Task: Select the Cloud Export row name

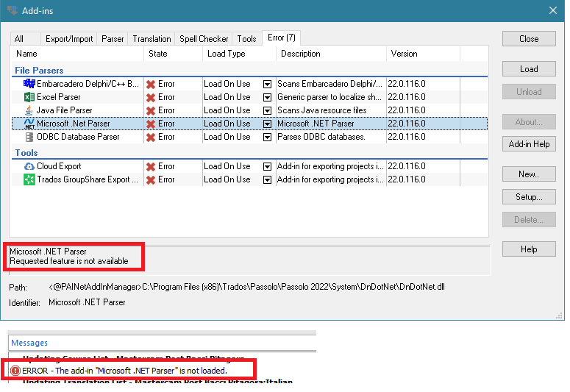Action: 59,166
